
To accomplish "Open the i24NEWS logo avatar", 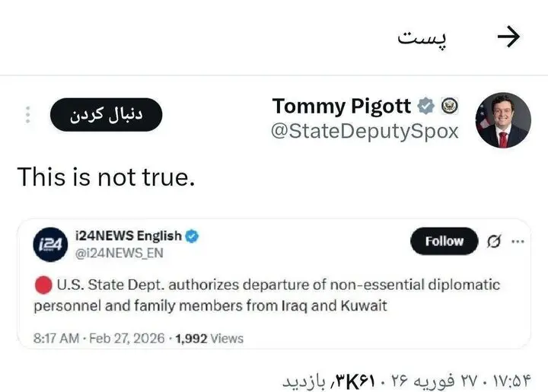I will (x=48, y=244).
